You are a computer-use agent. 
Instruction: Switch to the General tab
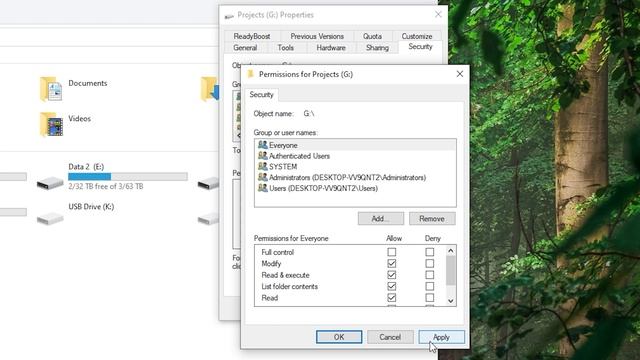click(x=245, y=47)
